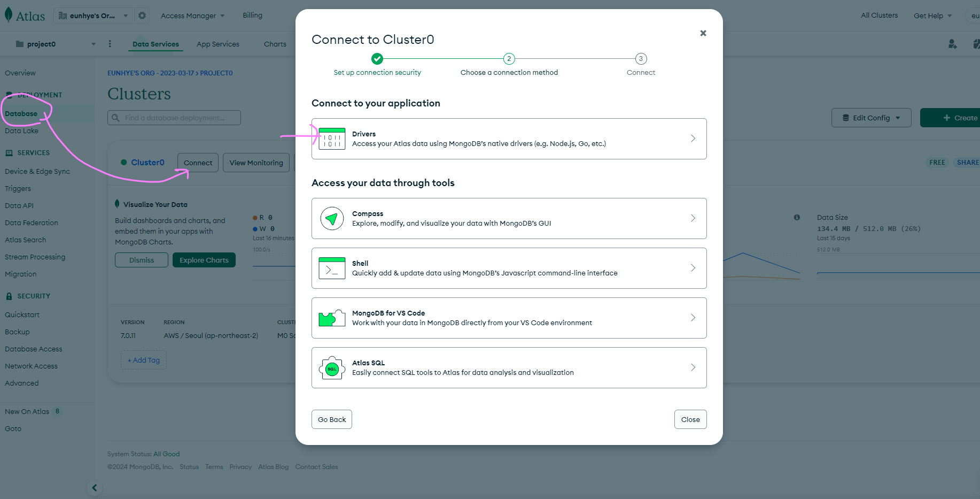This screenshot has width=980, height=499.
Task: Focus the Find a database deployment field
Action: [x=174, y=118]
